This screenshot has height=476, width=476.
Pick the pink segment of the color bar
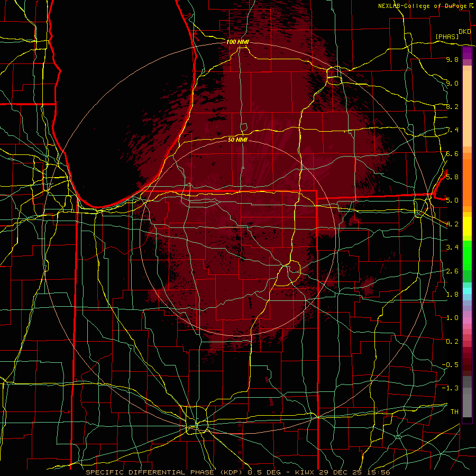pyautogui.click(x=467, y=321)
